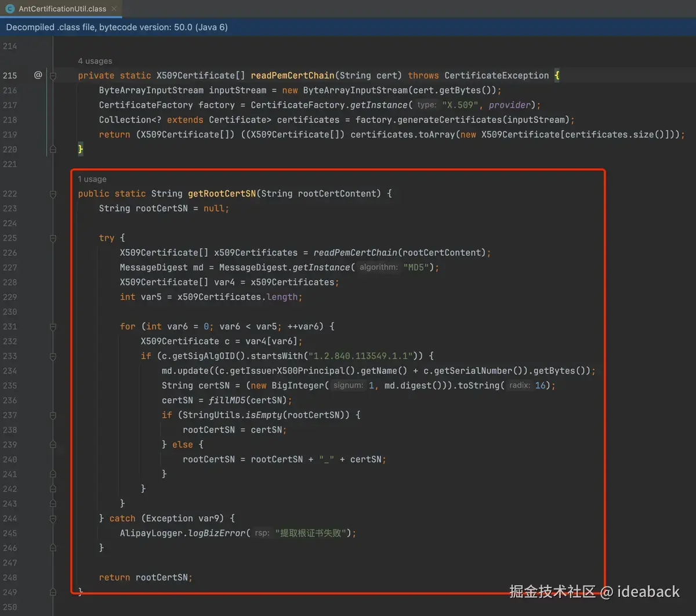The width and height of the screenshot is (696, 616).
Task: Click the highlighted closing brace on line 220
Action: 81,149
